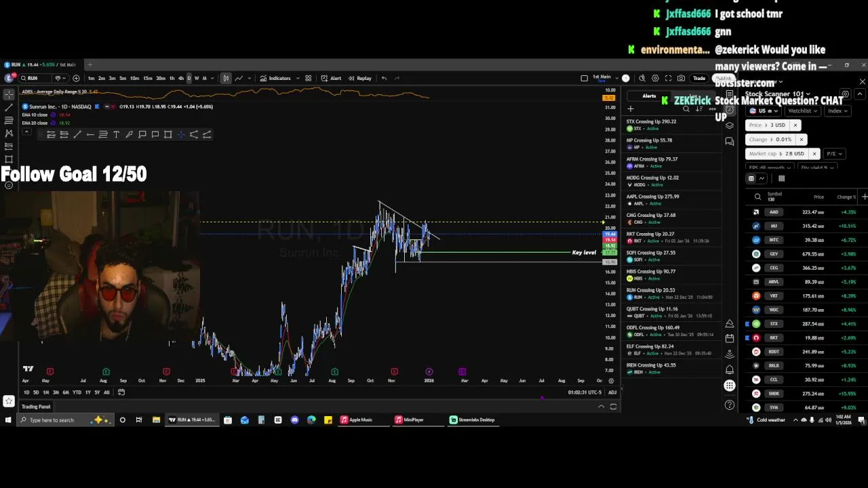Open the chats icon in right sidebar
Screen dimensions: 868x488
(x=730, y=141)
